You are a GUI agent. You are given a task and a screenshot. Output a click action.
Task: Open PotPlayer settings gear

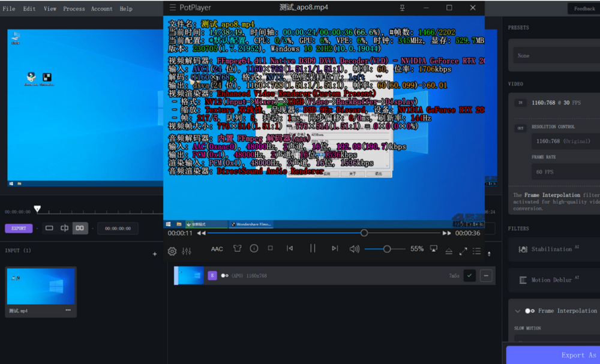point(172,251)
